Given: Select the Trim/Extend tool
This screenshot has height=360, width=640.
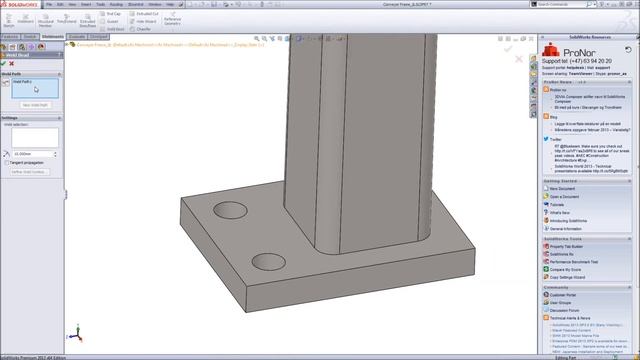Looking at the screenshot, I should tap(67, 19).
